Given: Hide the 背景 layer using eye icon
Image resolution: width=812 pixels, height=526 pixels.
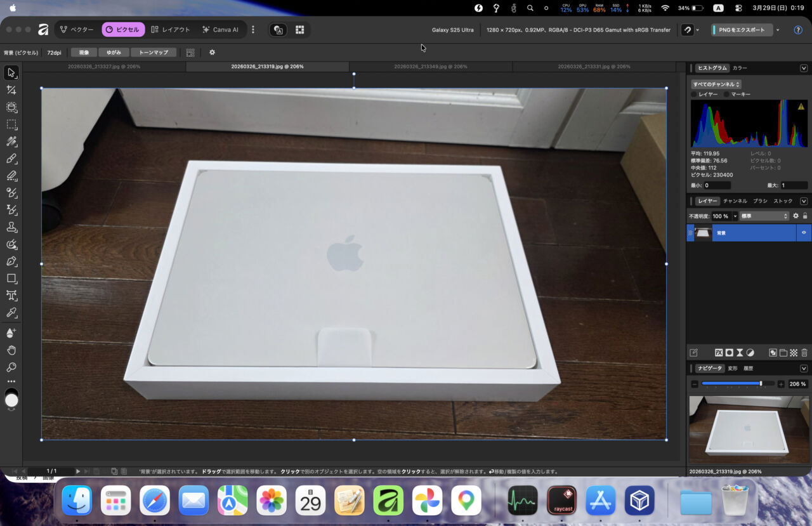Looking at the screenshot, I should pyautogui.click(x=804, y=233).
